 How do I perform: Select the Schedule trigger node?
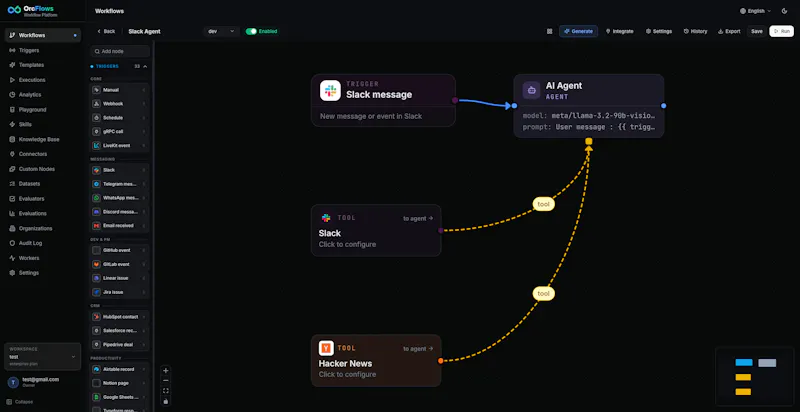120,117
